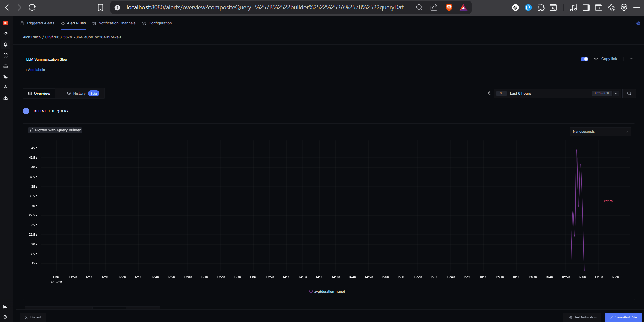Go back with the browser back arrow
This screenshot has width=644, height=322.
click(7, 7)
